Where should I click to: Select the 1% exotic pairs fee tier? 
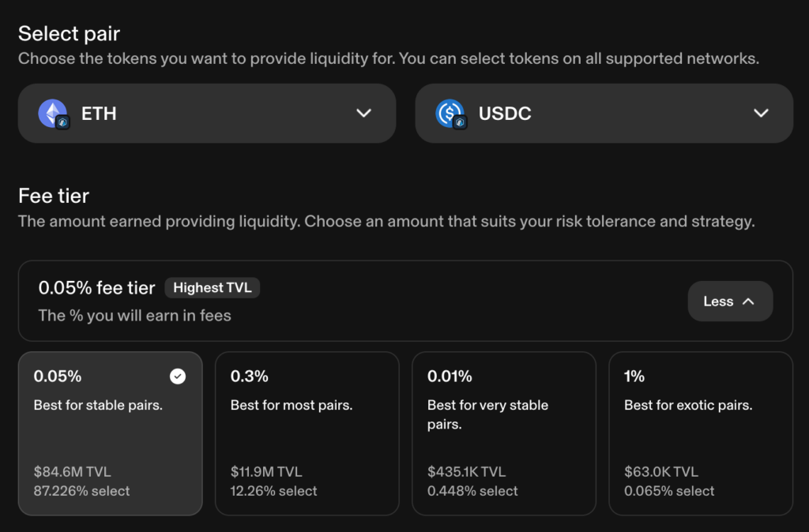click(x=700, y=433)
